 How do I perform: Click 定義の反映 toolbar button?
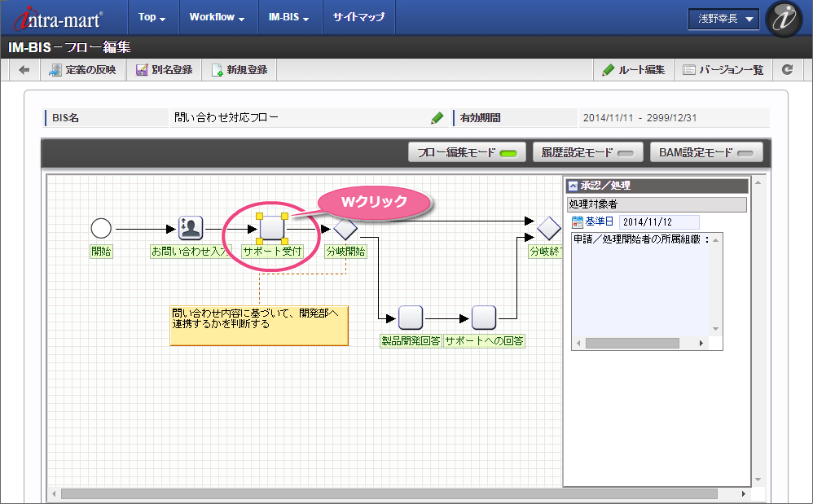pyautogui.click(x=83, y=70)
